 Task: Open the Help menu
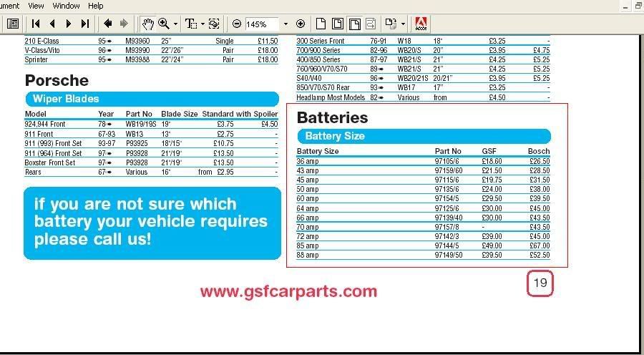[95, 6]
